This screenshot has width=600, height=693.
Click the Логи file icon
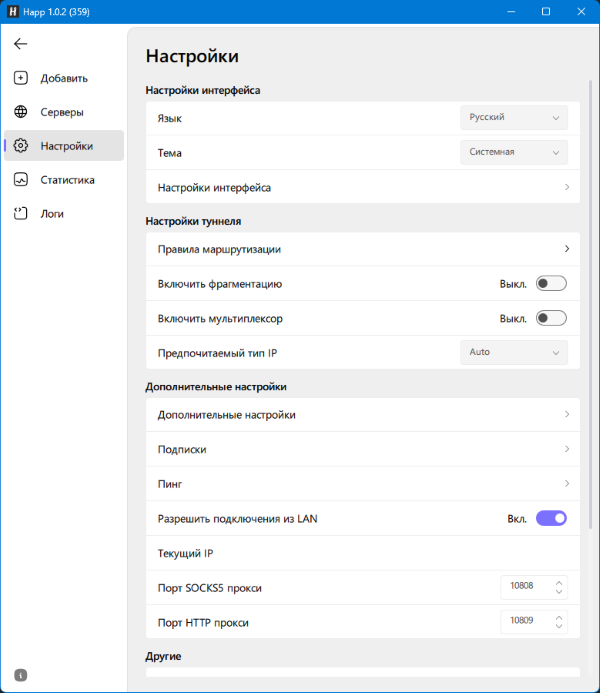coord(21,214)
